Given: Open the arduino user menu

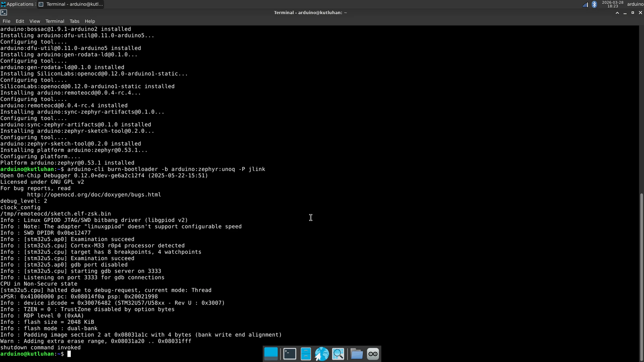Looking at the screenshot, I should 635,4.
